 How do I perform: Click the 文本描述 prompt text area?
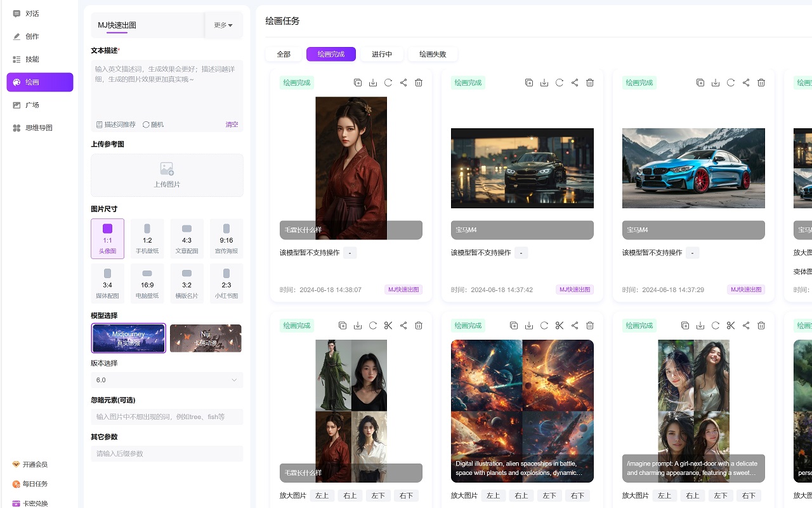[x=167, y=88]
